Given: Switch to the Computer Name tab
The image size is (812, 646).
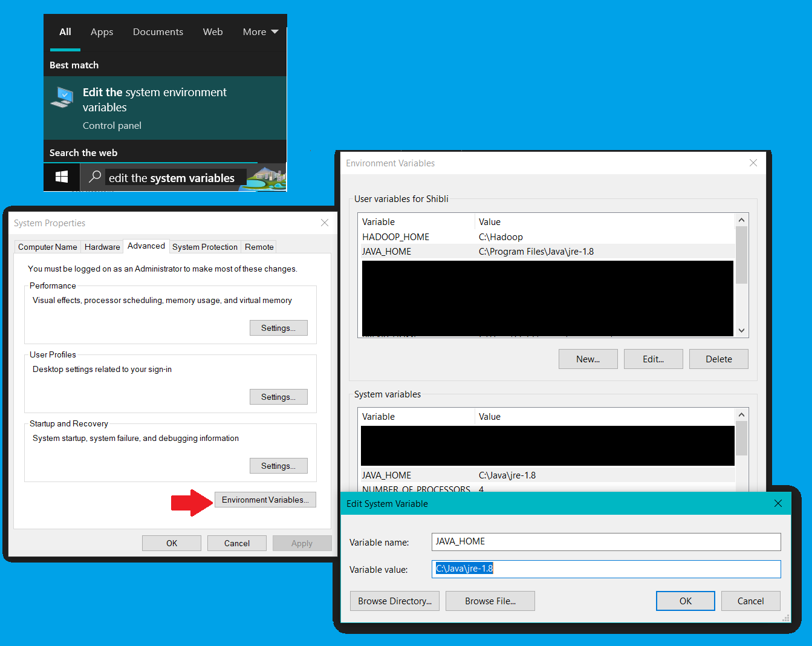Looking at the screenshot, I should [x=48, y=247].
